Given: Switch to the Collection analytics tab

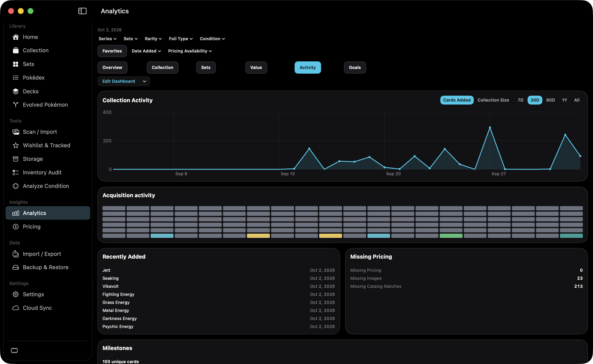Looking at the screenshot, I should [x=163, y=68].
